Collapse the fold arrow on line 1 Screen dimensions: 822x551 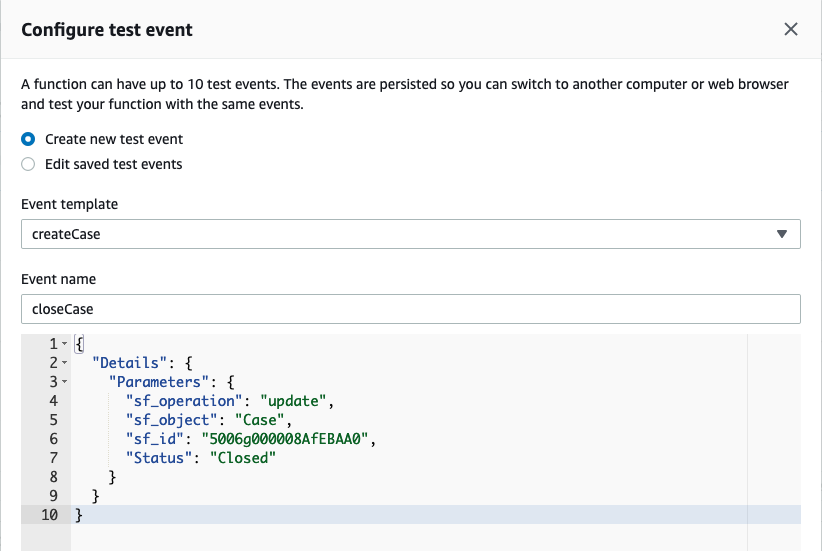[64, 343]
